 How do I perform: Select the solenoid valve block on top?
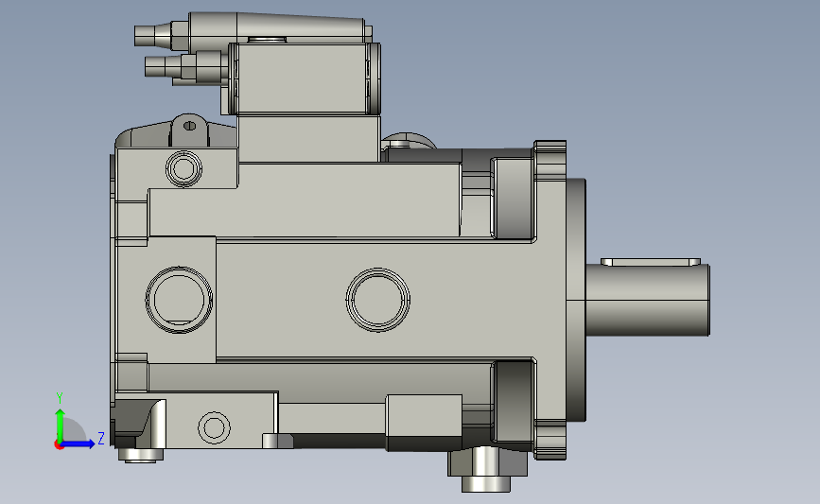305,78
